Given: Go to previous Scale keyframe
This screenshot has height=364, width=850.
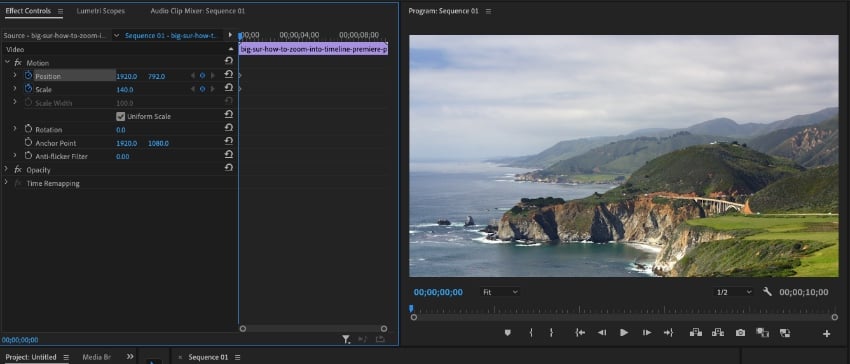Looking at the screenshot, I should point(192,89).
